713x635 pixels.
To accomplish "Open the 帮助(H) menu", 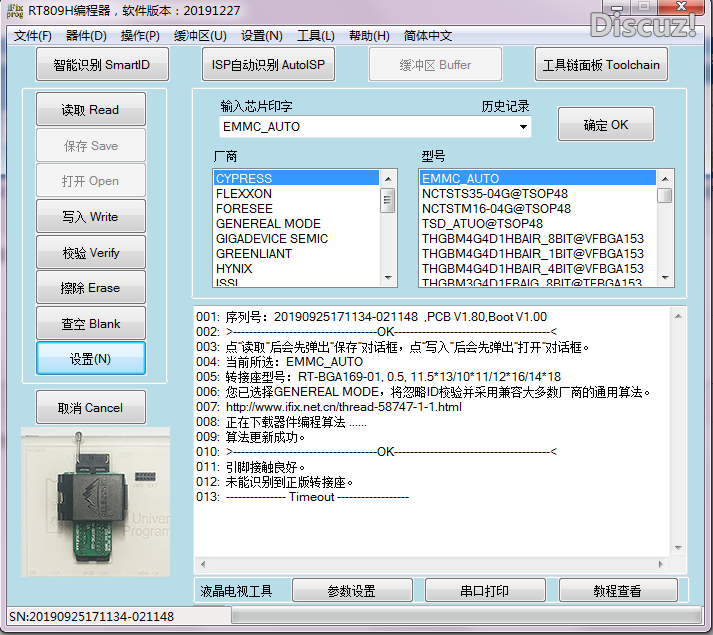I will click(x=369, y=35).
